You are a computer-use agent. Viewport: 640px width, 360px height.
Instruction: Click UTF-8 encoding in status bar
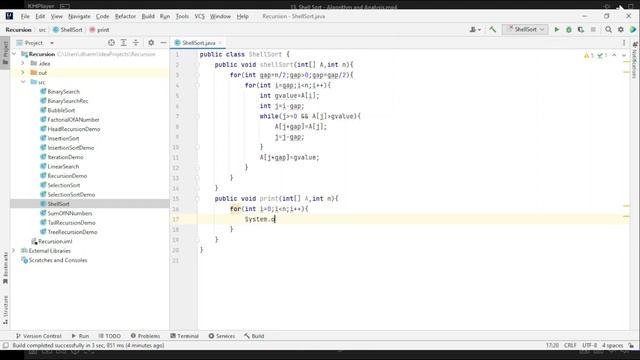[589, 345]
